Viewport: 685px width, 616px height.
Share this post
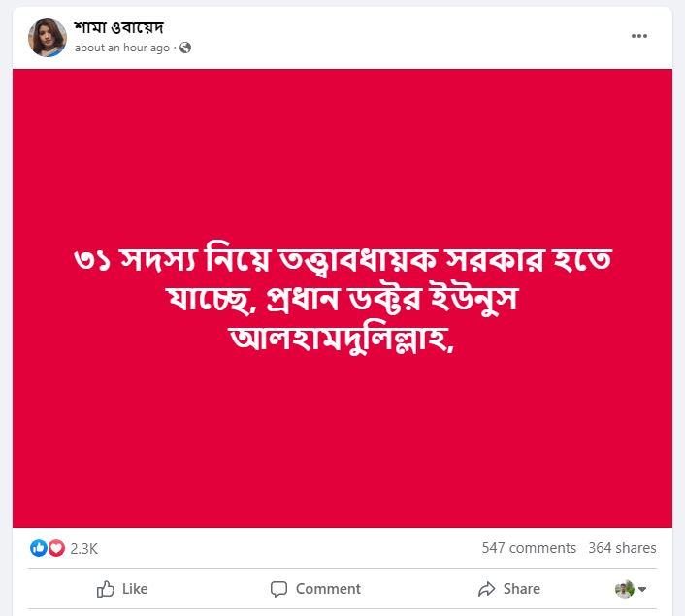point(509,589)
